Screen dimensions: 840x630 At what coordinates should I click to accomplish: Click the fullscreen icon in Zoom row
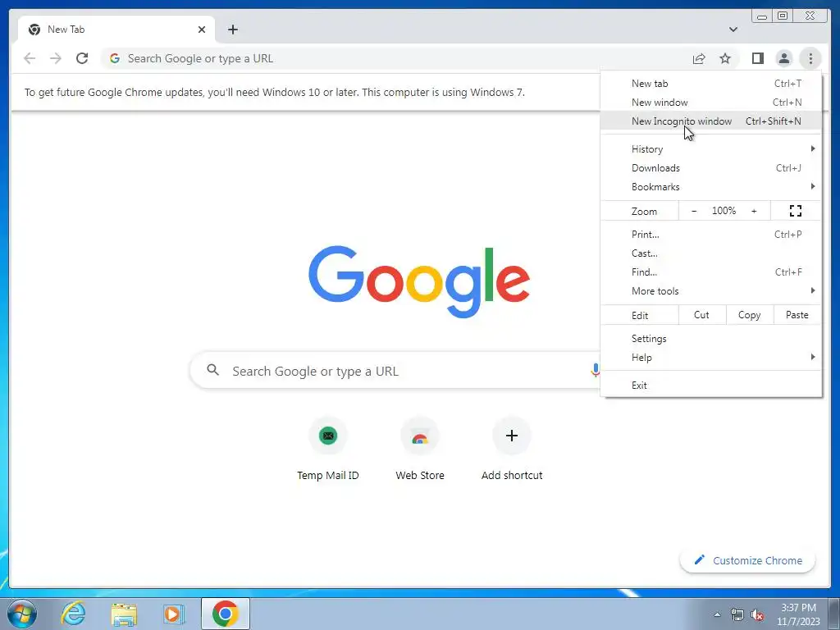[x=796, y=211]
